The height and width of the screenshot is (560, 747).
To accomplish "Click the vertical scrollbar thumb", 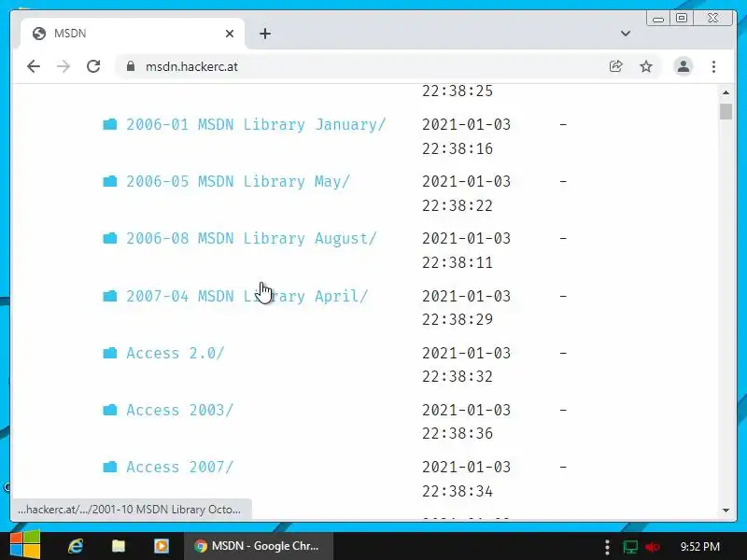I will [726, 111].
